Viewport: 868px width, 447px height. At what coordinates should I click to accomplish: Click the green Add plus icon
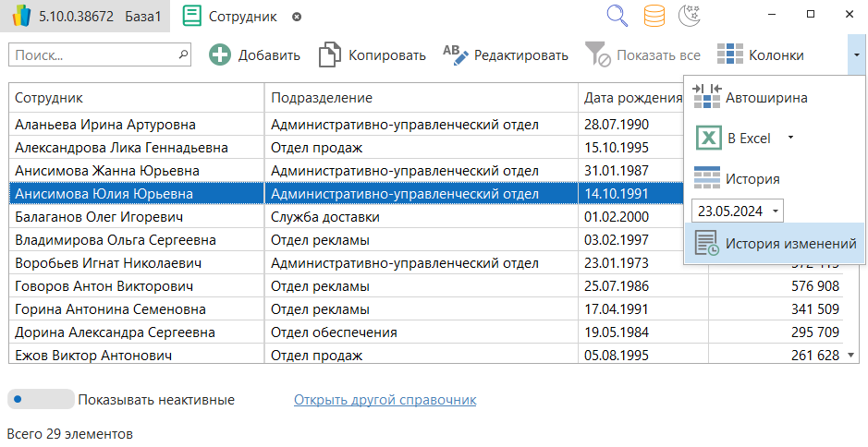coord(220,55)
